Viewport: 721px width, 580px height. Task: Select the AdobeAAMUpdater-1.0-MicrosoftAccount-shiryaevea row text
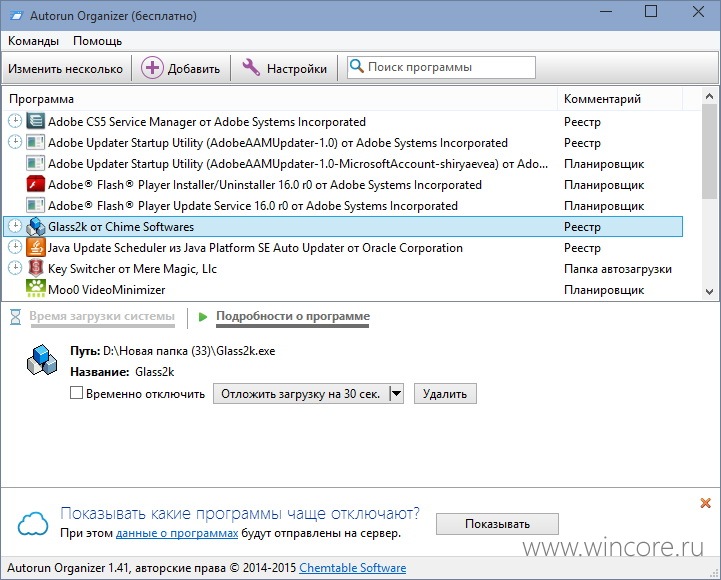[x=298, y=164]
